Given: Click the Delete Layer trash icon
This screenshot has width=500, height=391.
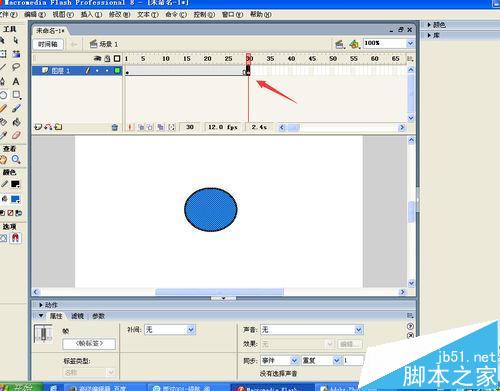Looking at the screenshot, I should 115,127.
